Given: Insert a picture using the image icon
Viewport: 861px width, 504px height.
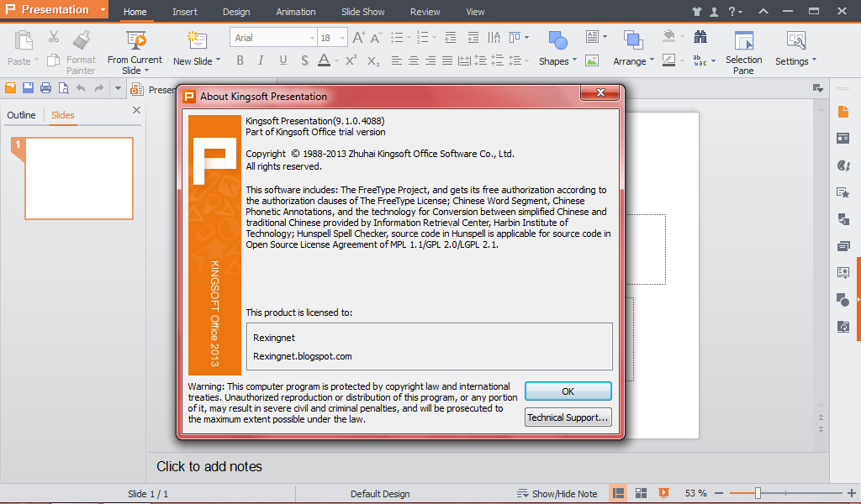Looking at the screenshot, I should (x=592, y=60).
